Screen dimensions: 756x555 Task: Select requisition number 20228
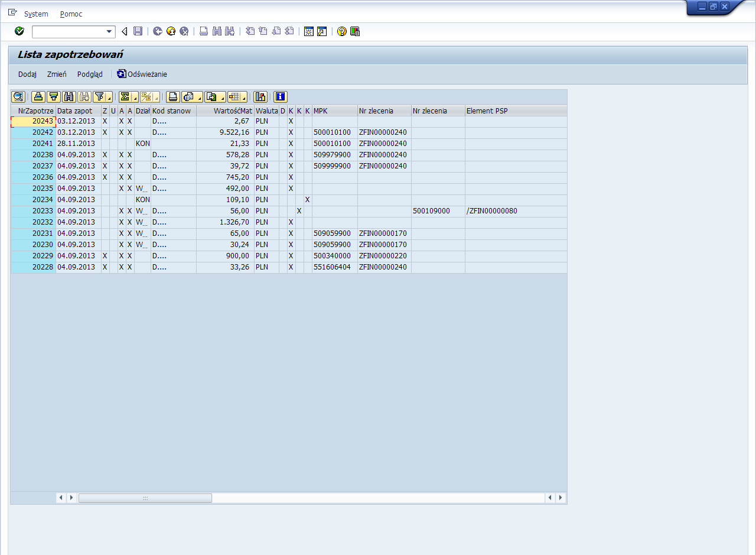[34, 267]
